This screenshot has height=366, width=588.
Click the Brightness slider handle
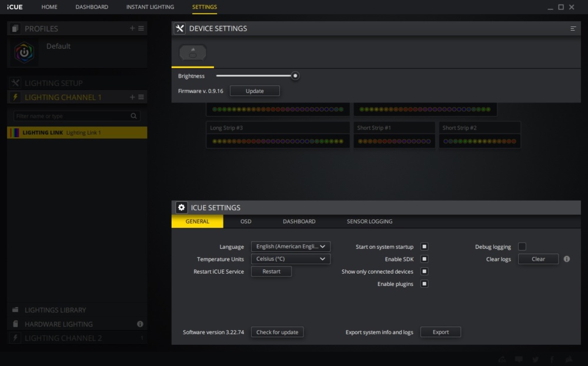click(x=295, y=76)
